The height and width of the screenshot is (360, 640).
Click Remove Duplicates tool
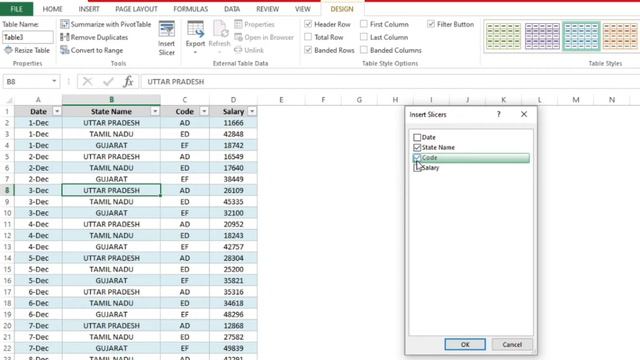(94, 37)
